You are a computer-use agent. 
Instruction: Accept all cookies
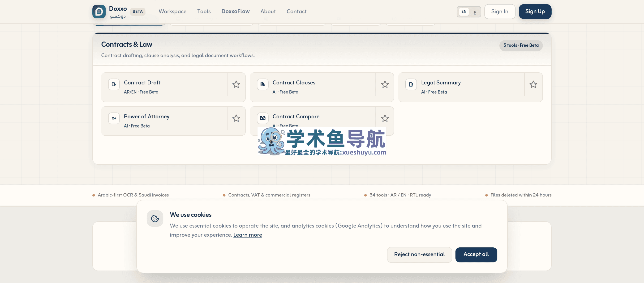click(x=476, y=254)
